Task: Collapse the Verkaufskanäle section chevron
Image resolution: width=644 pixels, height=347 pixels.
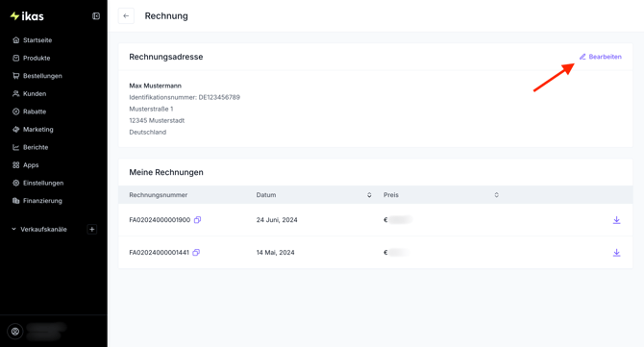Action: pos(13,229)
